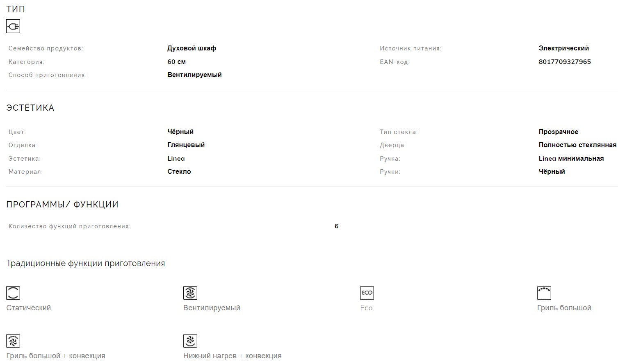618x364 pixels.
Task: Click the Вентилируемый fan function icon
Action: point(190,293)
